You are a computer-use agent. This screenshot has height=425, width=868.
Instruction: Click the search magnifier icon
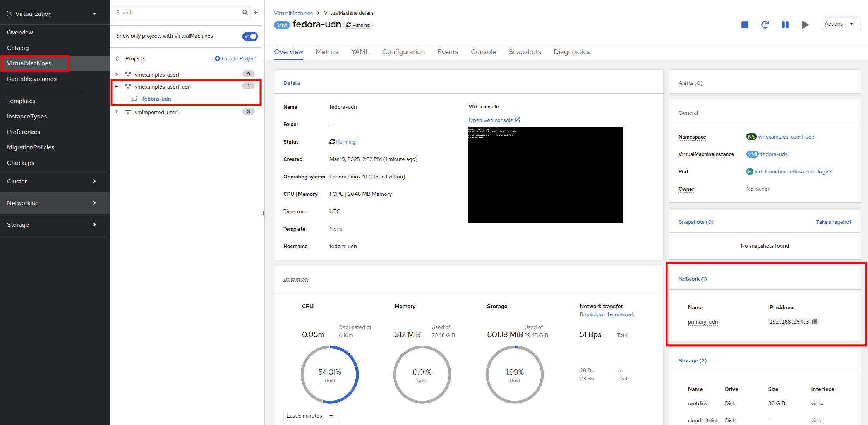245,12
